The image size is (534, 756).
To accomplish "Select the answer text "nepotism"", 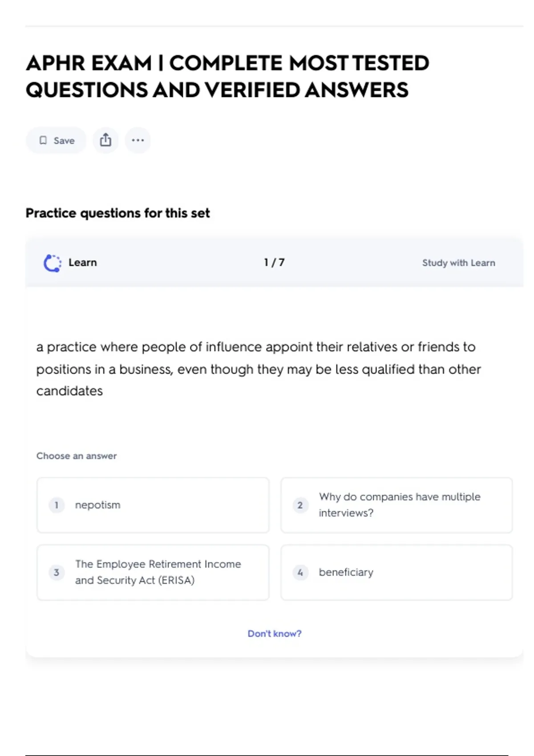I will click(98, 505).
